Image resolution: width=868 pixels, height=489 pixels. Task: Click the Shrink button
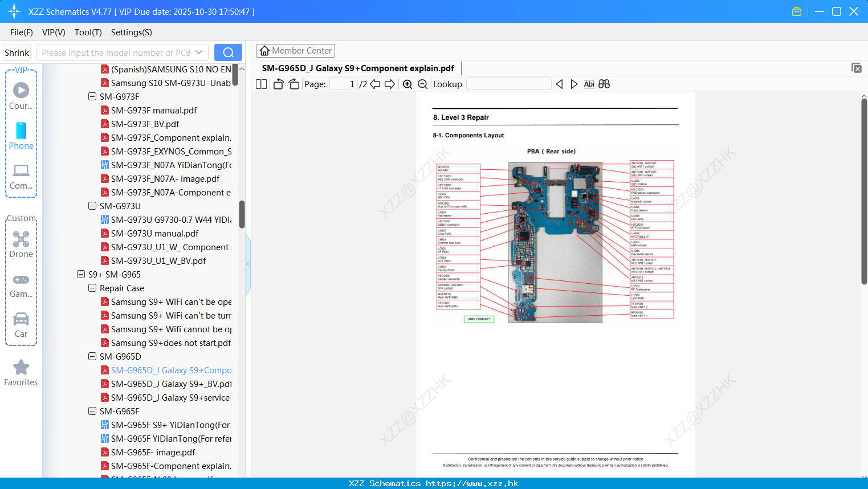17,52
